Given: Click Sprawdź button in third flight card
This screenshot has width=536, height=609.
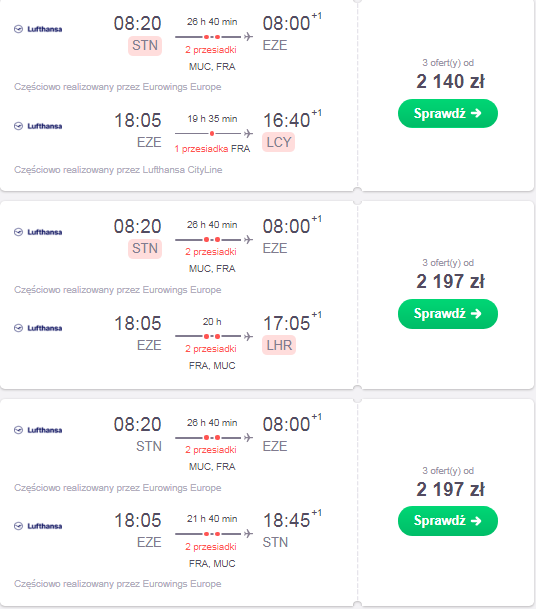Looking at the screenshot, I should point(447,521).
